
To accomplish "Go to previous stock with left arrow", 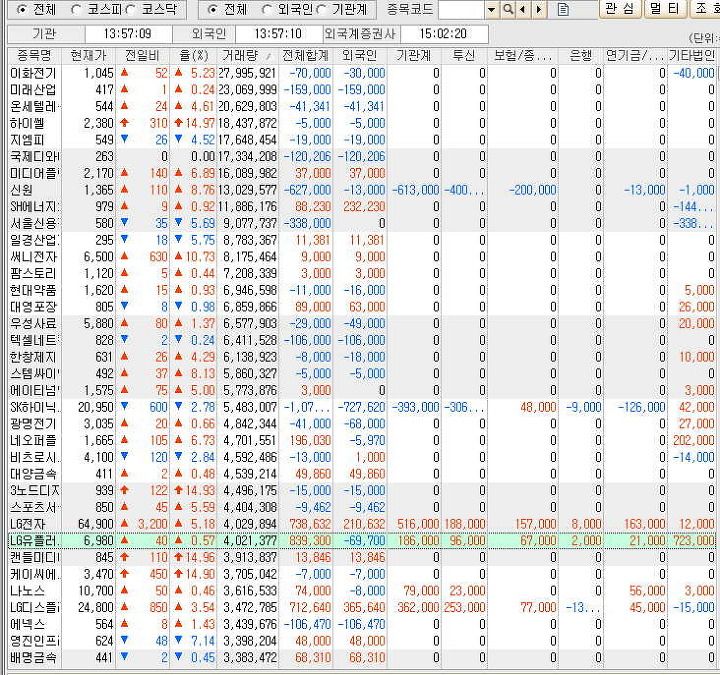I will coord(523,9).
